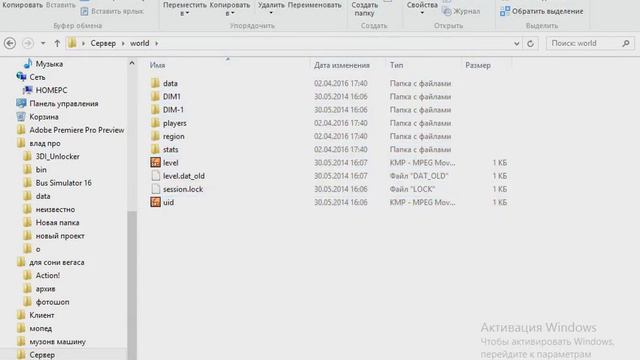Expand chevron after 'Сервер' breadcrumb
Image resolution: width=640 pixels, height=360 pixels.
(x=123, y=43)
